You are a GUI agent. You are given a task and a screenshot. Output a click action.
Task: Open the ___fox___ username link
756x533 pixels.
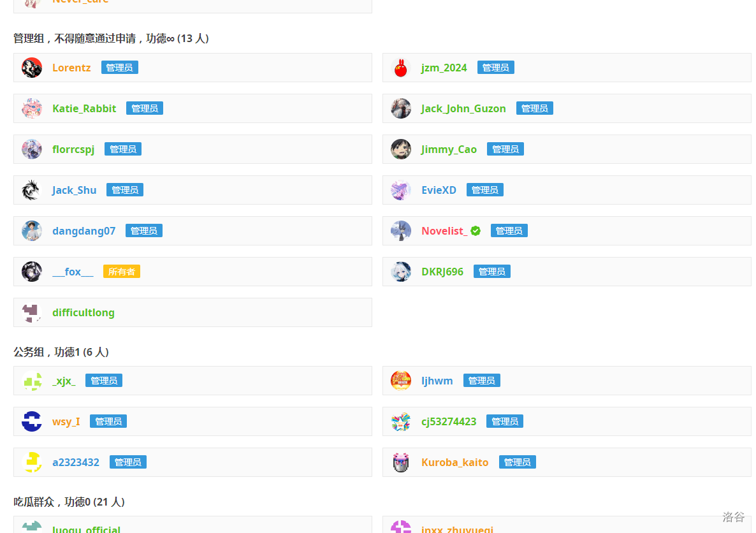click(73, 272)
